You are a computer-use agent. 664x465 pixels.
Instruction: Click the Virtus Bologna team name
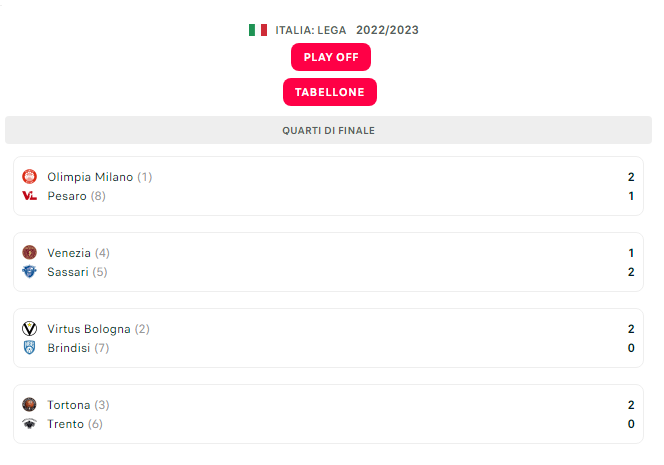pyautogui.click(x=89, y=329)
